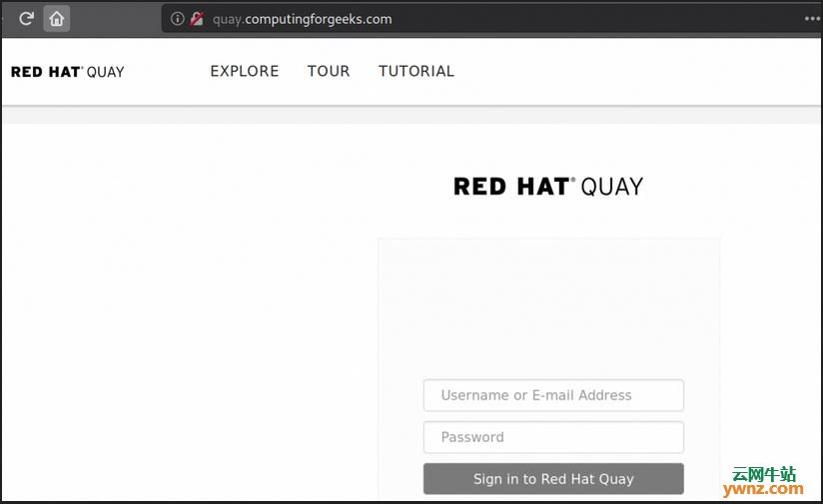Click the QUAY word in the header logo
Image resolution: width=823 pixels, height=504 pixels.
click(106, 72)
